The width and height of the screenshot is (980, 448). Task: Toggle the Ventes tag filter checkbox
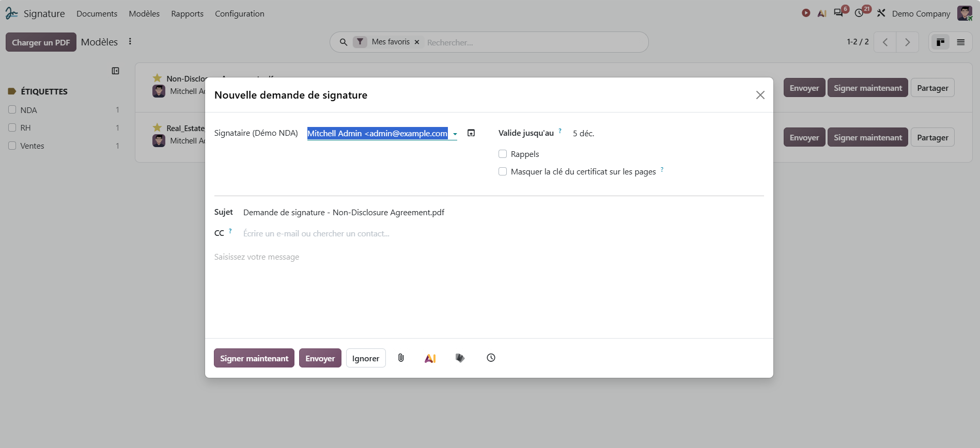(x=12, y=146)
